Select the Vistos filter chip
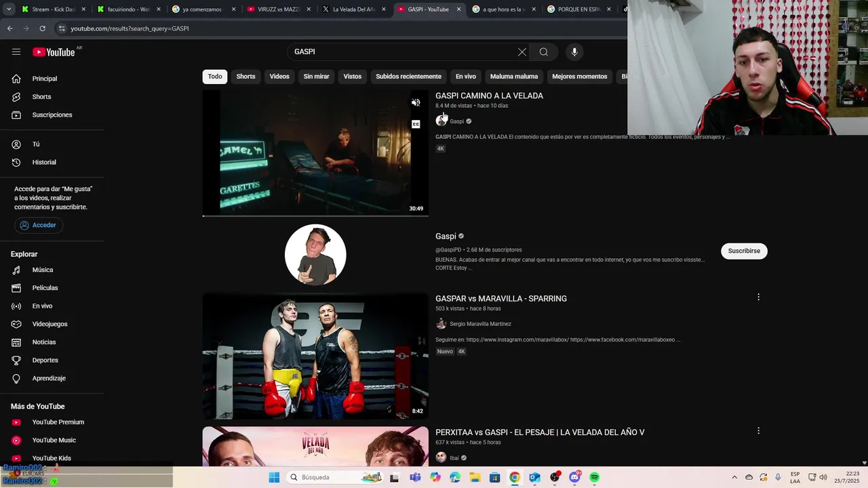The image size is (868, 488). click(353, 77)
